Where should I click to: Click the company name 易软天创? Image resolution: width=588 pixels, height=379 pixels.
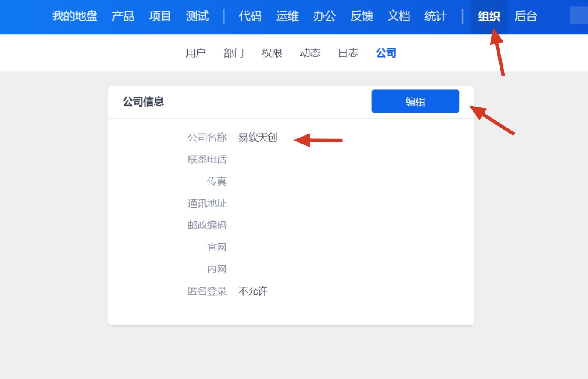pyautogui.click(x=258, y=138)
